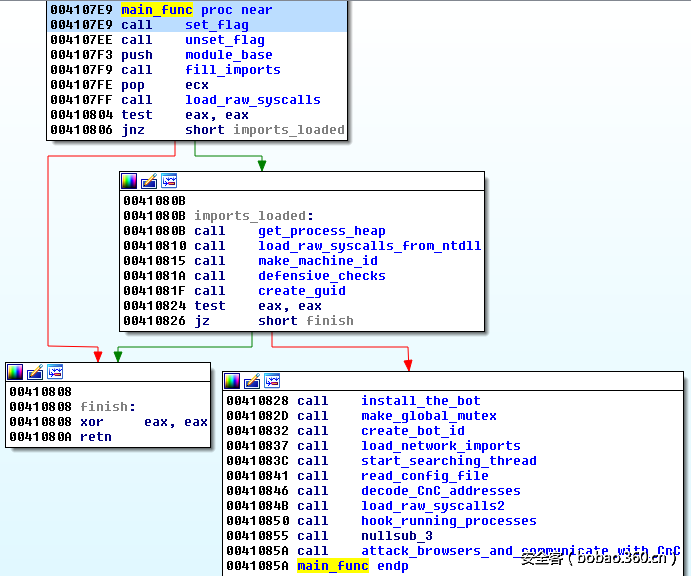Click the node color icon on install_the_bot block
Viewport: 691px width, 576px height.
coord(232,381)
